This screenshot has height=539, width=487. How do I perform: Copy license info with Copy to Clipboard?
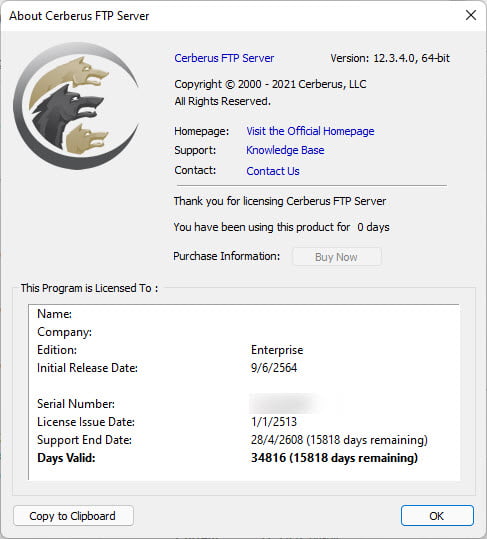pyautogui.click(x=73, y=516)
